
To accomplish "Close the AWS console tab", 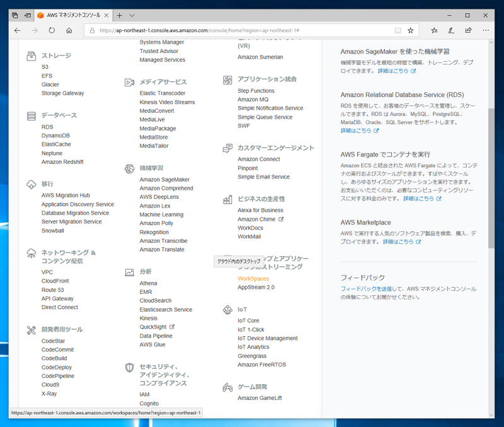I will tap(106, 15).
